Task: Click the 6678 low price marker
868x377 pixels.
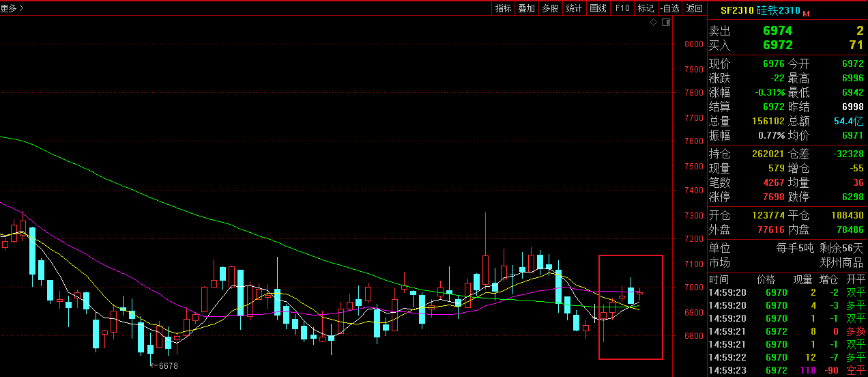Action: tap(167, 366)
